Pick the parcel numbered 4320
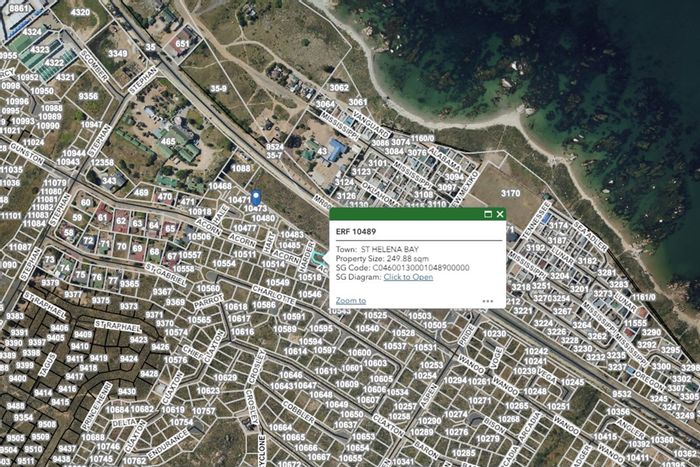The image size is (700, 467). 81,13
